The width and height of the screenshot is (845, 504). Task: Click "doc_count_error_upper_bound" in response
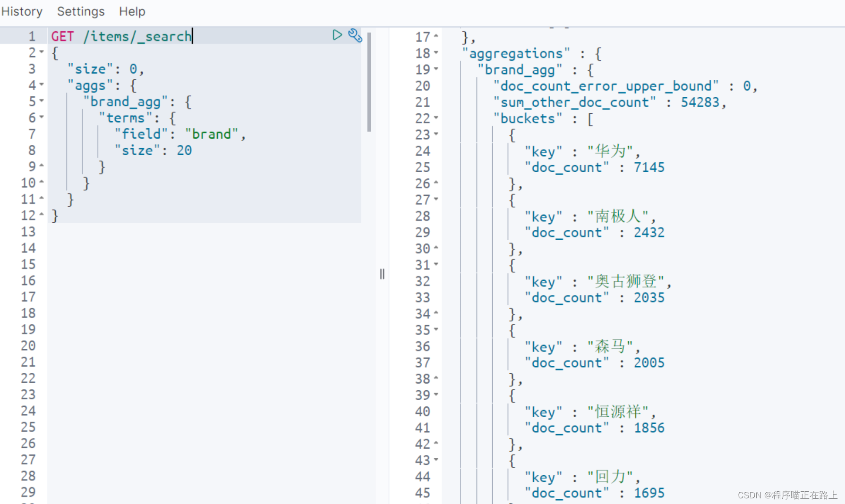[x=606, y=86]
